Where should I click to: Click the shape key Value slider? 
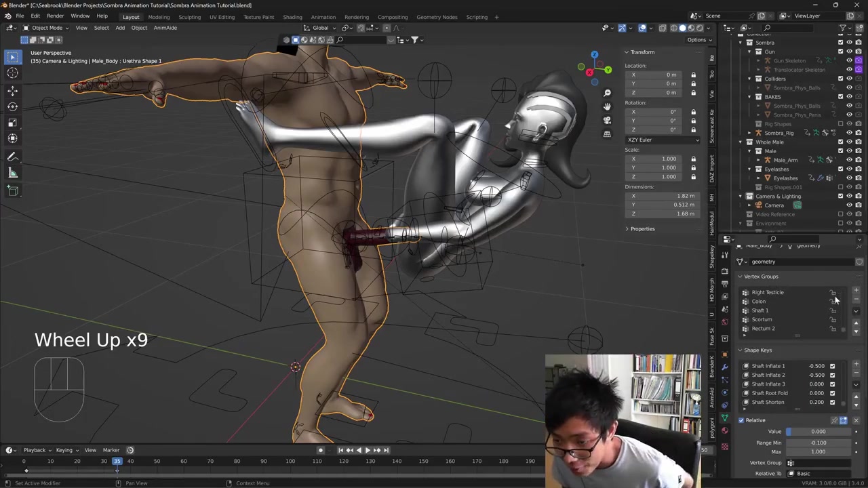tap(818, 432)
